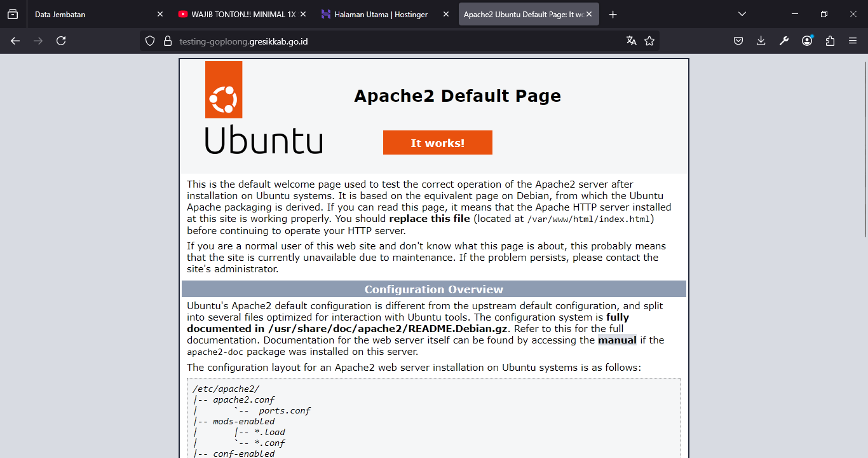Close the Firefox window

pyautogui.click(x=853, y=14)
